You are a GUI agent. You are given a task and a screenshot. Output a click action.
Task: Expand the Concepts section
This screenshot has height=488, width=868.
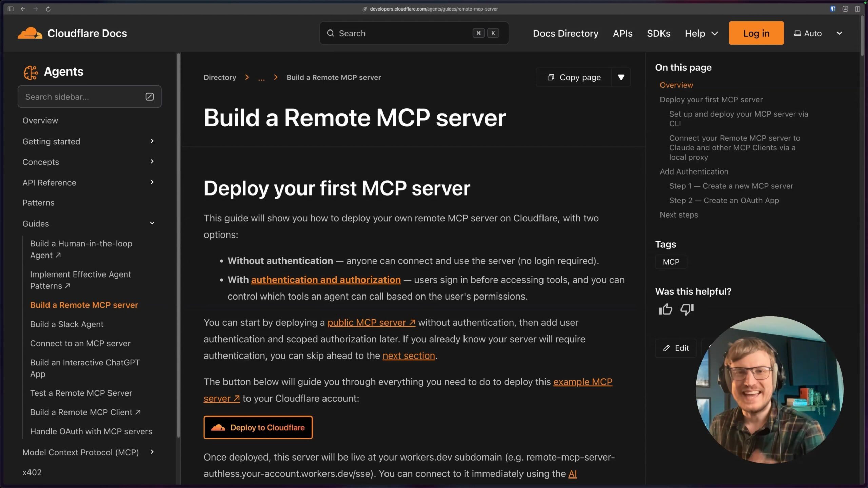(152, 162)
